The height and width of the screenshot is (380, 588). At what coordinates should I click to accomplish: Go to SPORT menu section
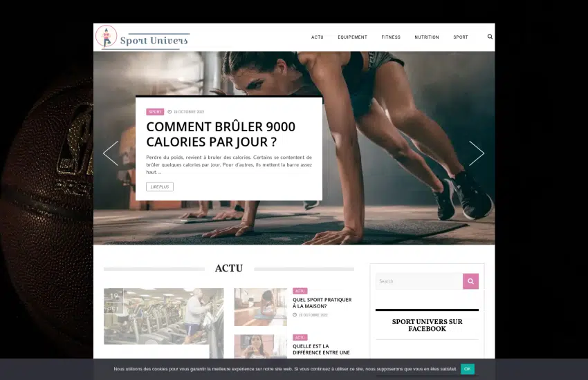[x=461, y=37]
